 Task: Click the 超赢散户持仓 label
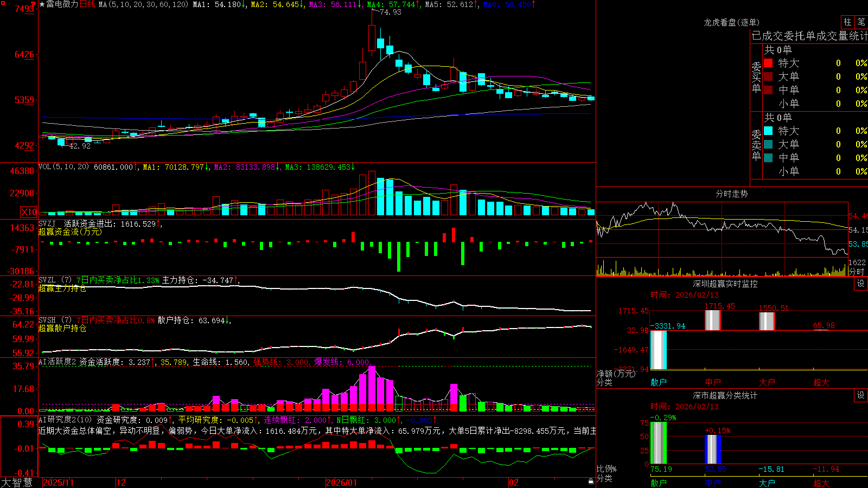(62, 329)
